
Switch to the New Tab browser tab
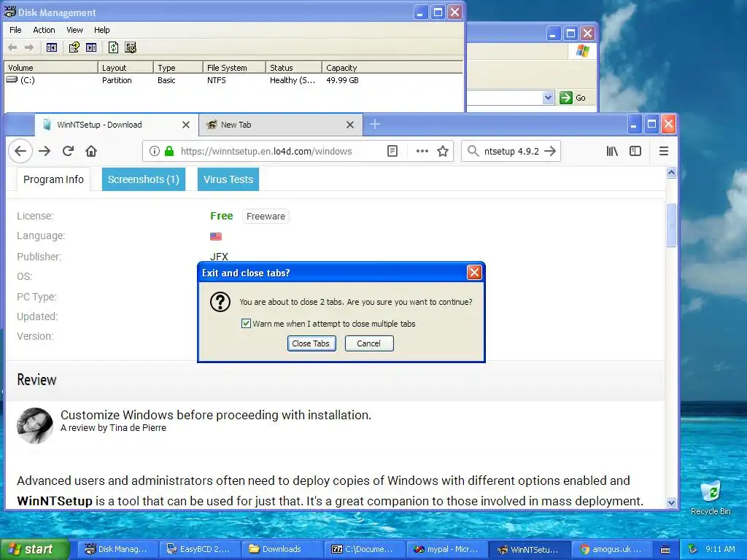tap(281, 125)
